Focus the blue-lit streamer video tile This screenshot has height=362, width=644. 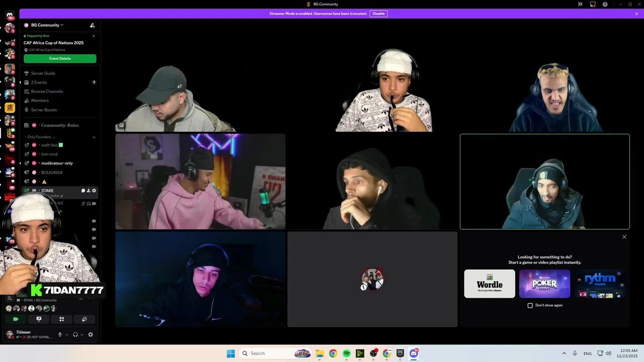200,279
